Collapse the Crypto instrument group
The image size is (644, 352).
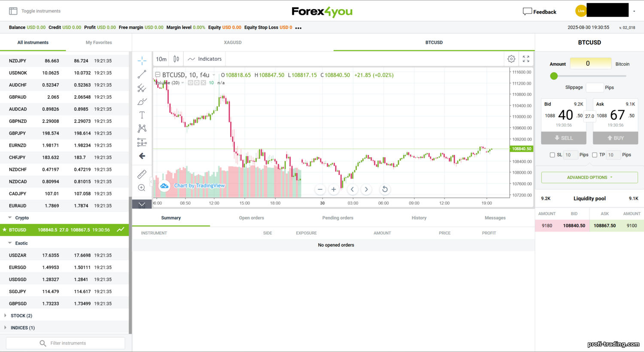(x=10, y=218)
